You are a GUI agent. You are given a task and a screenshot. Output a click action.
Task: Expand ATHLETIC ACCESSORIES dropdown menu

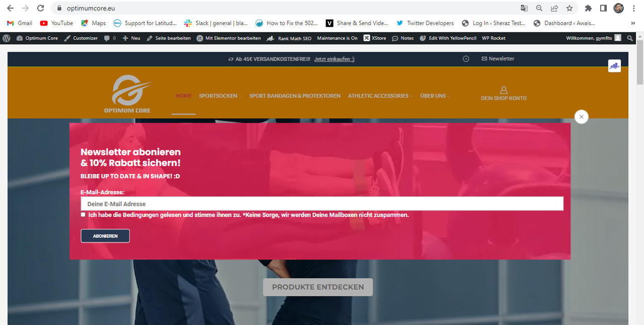coord(380,96)
